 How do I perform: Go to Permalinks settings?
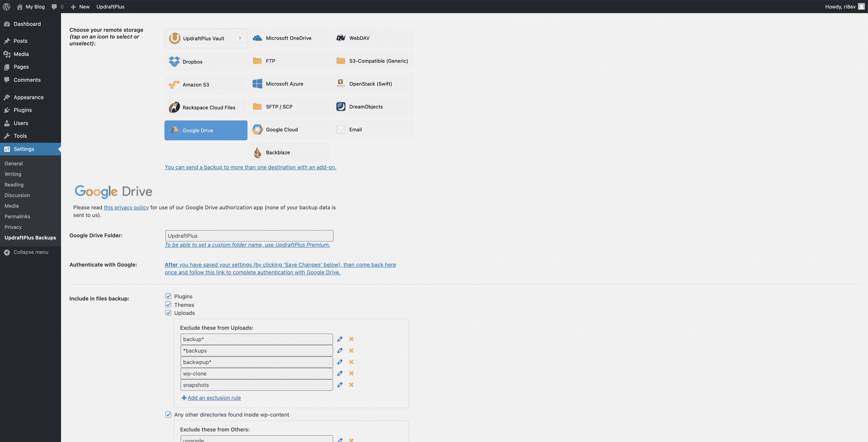(x=17, y=216)
